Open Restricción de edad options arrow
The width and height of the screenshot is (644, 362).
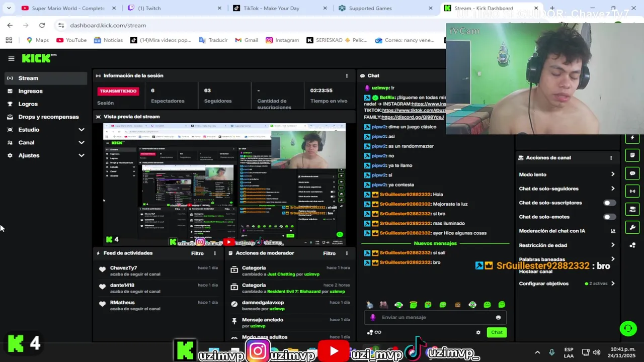tap(612, 245)
